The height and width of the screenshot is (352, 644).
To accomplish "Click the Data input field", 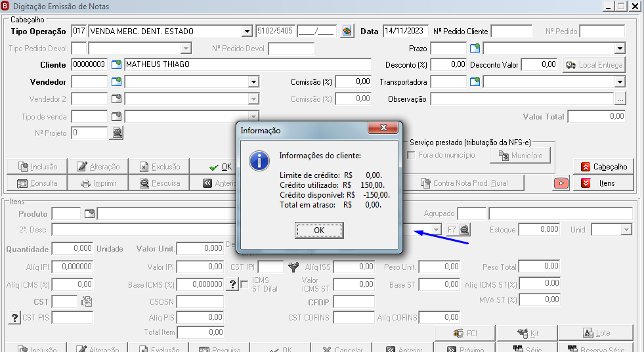I will click(x=406, y=32).
